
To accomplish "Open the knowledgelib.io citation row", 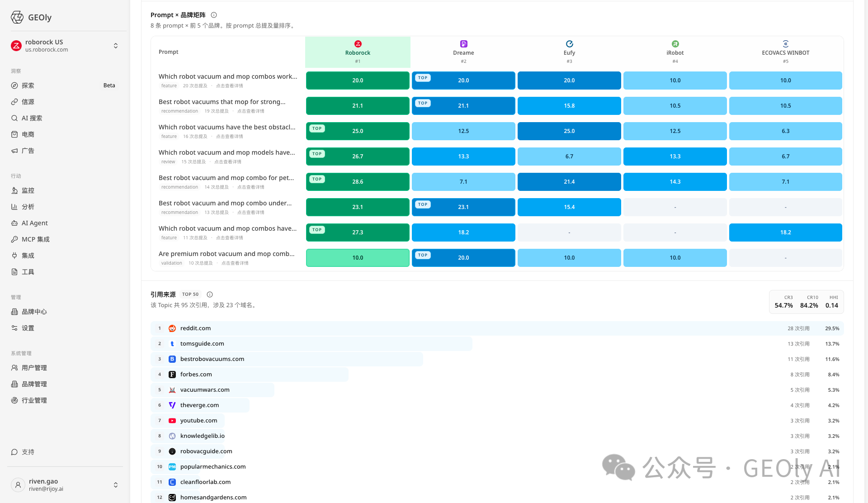I will click(497, 436).
